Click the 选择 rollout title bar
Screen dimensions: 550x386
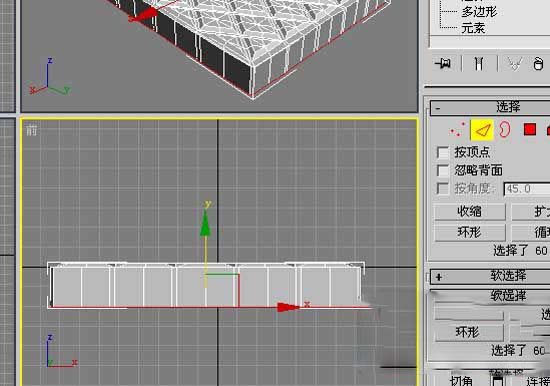(490, 108)
